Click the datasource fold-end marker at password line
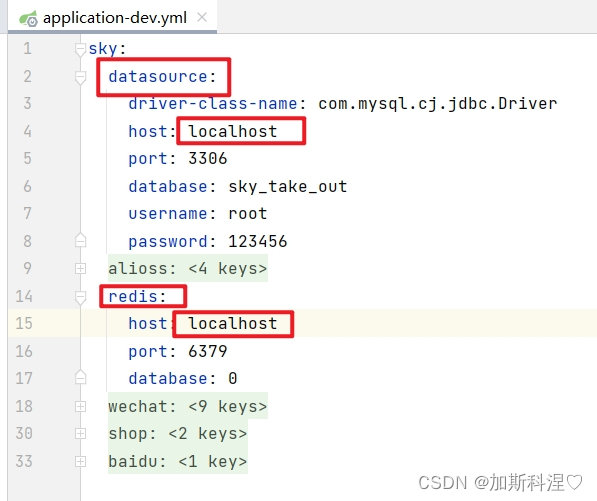This screenshot has width=597, height=501. coord(80,240)
